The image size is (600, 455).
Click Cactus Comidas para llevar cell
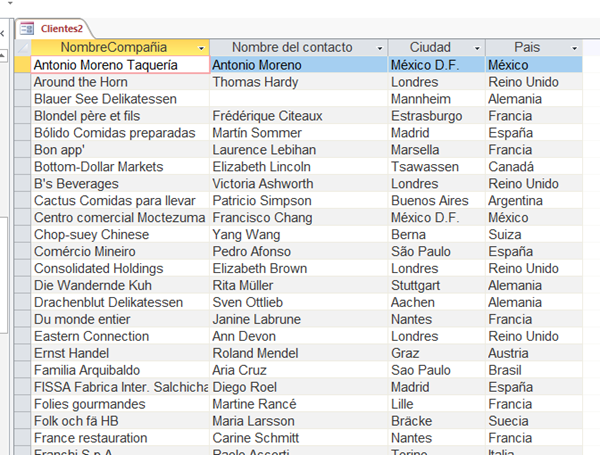tap(120, 201)
